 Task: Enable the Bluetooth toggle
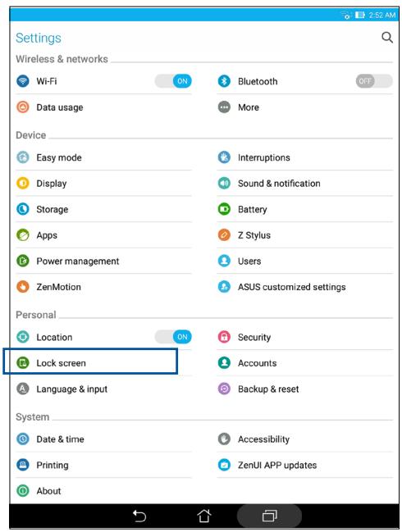tap(374, 81)
